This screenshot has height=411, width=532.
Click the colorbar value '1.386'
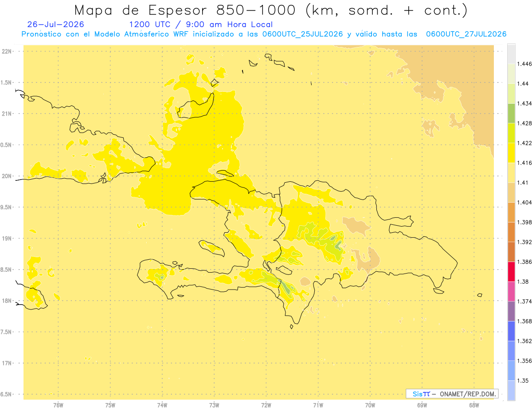point(524,262)
